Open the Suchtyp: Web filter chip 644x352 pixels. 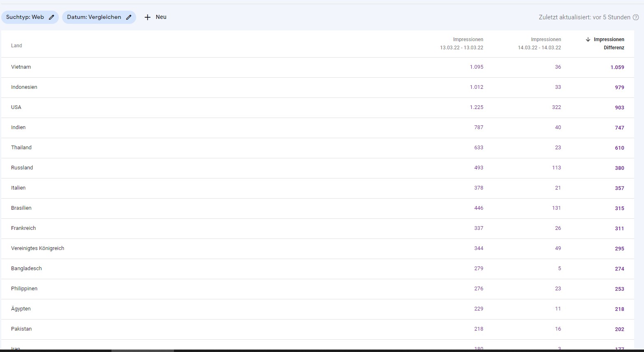[x=25, y=17]
